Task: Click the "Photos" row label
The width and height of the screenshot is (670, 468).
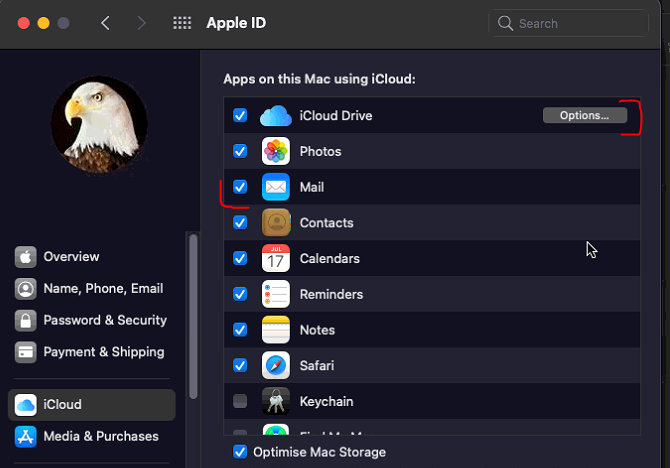Action: (320, 151)
